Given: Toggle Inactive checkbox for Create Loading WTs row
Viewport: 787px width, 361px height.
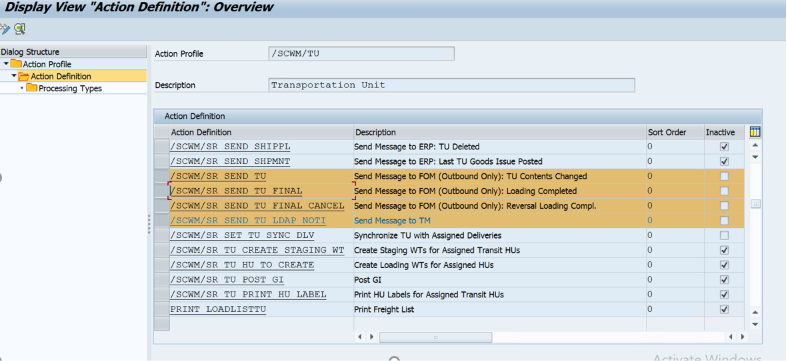Looking at the screenshot, I should click(724, 265).
